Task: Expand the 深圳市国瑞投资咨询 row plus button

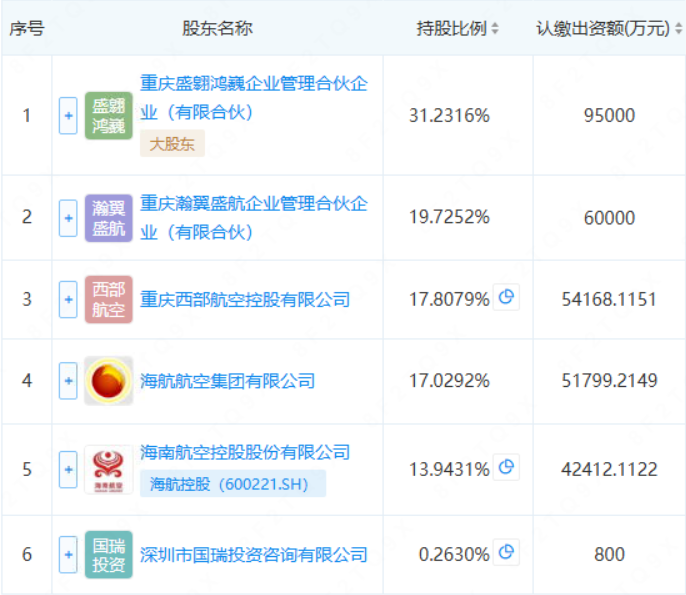Action: [68, 554]
